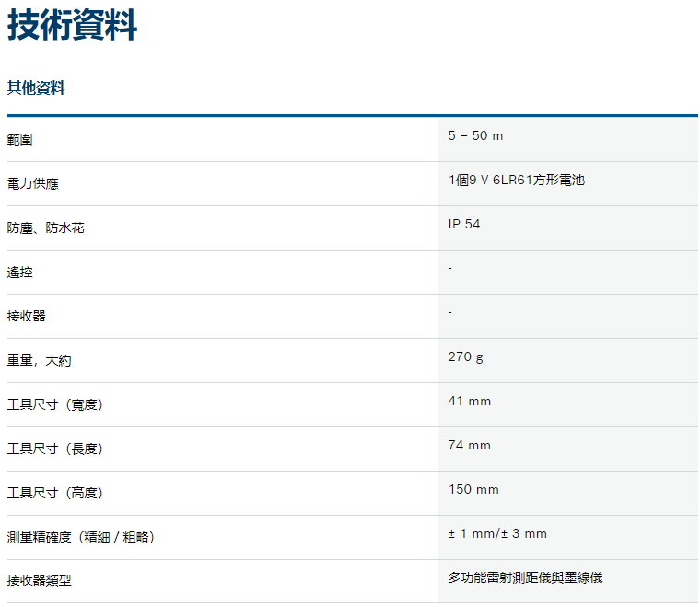The image size is (700, 607).
Task: Click the 電力供應 row label
Action: tap(33, 183)
